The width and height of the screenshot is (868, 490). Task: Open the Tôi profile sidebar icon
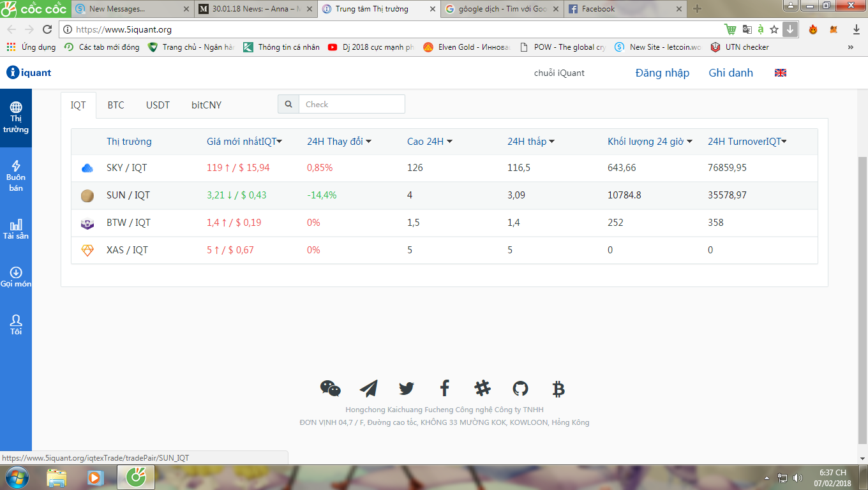pos(16,325)
